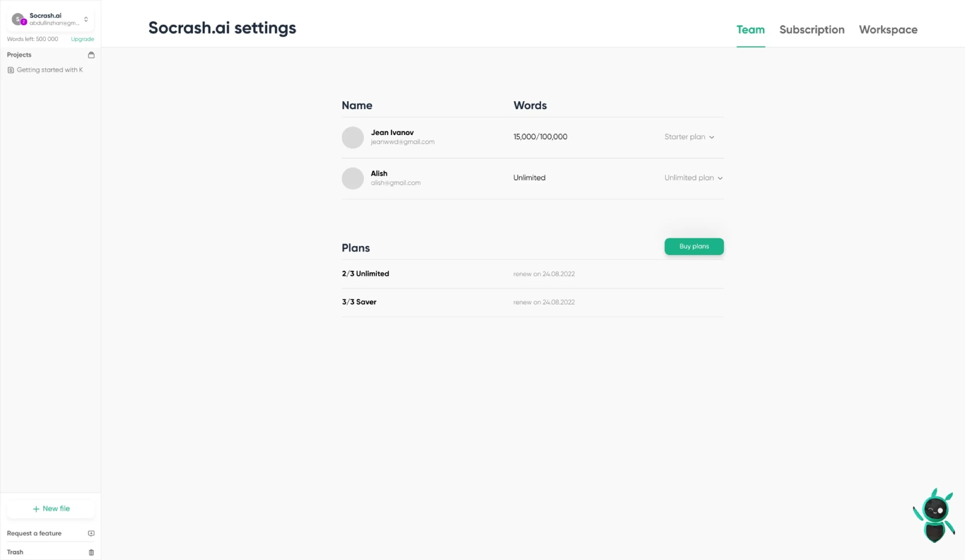
Task: Click the Words left: 500 000 label
Action: click(32, 39)
